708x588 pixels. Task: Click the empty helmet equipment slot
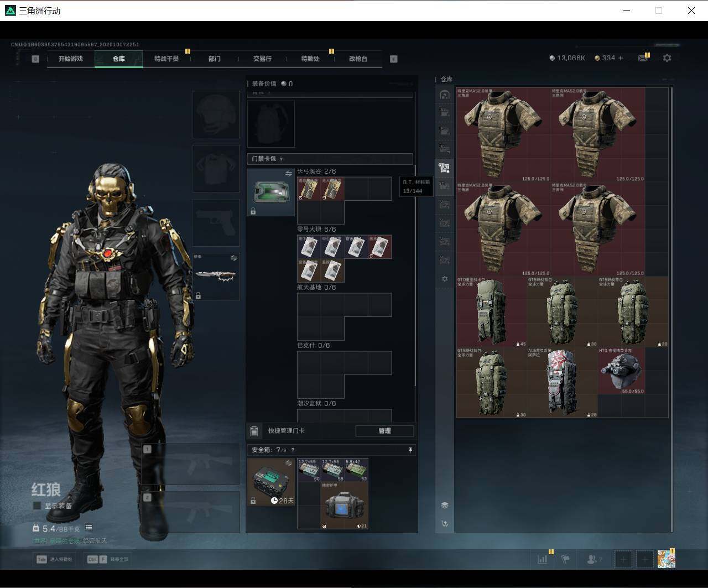216,115
